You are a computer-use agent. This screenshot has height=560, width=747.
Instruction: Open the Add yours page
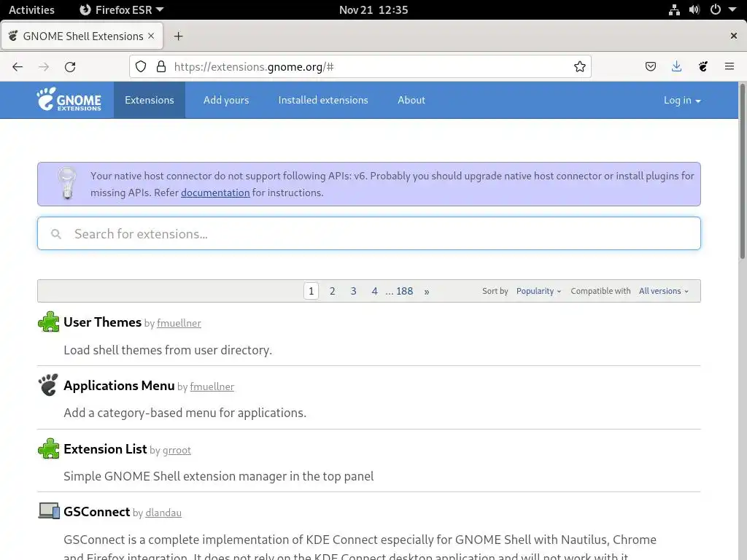click(x=226, y=100)
